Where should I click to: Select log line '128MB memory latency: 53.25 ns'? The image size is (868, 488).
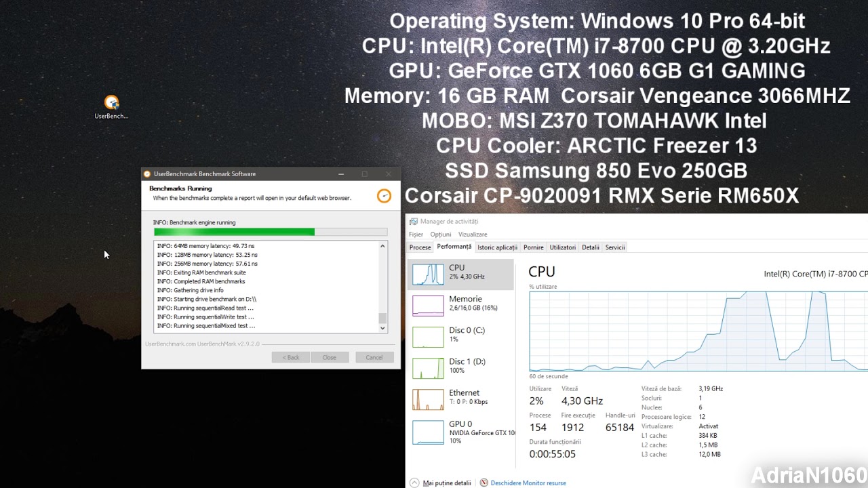(x=207, y=255)
